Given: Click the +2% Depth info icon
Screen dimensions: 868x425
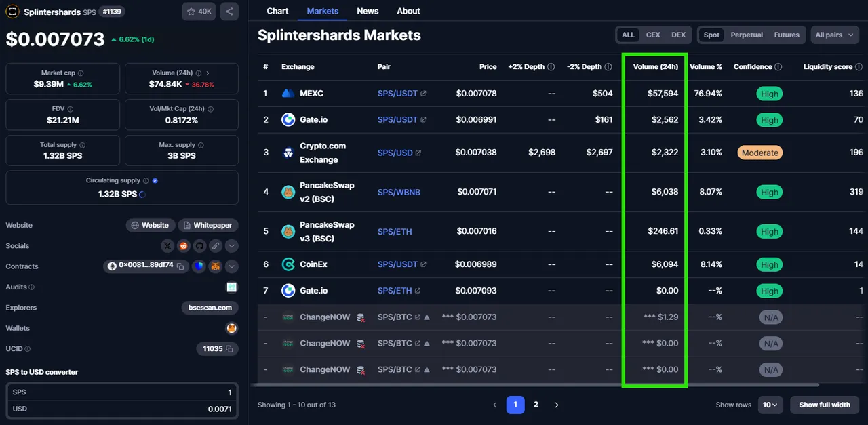Looking at the screenshot, I should (551, 67).
